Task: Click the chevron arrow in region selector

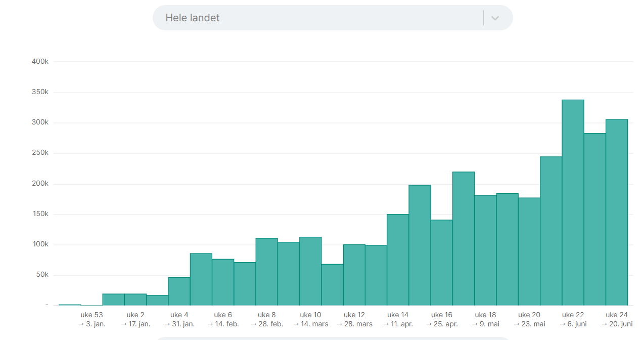Action: (495, 18)
